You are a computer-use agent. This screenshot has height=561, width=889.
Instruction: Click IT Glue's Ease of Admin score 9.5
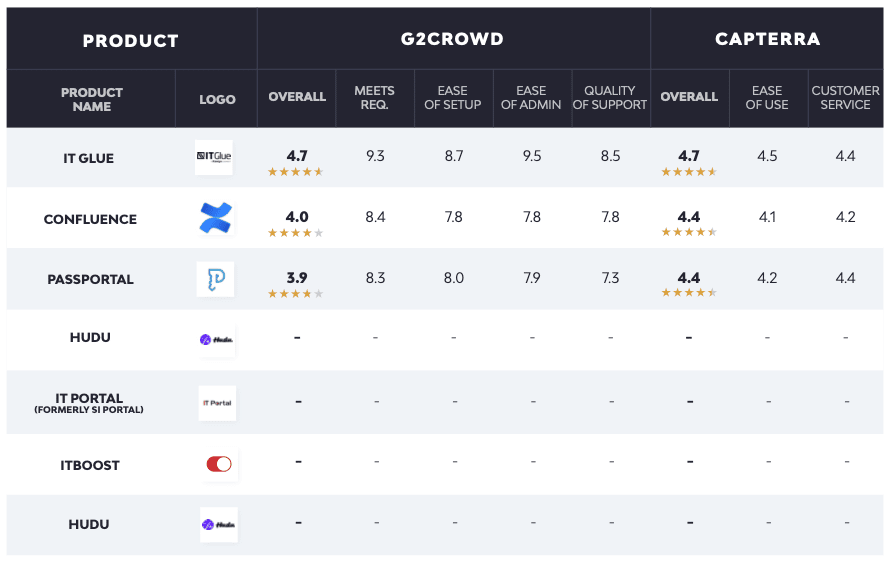coord(532,156)
